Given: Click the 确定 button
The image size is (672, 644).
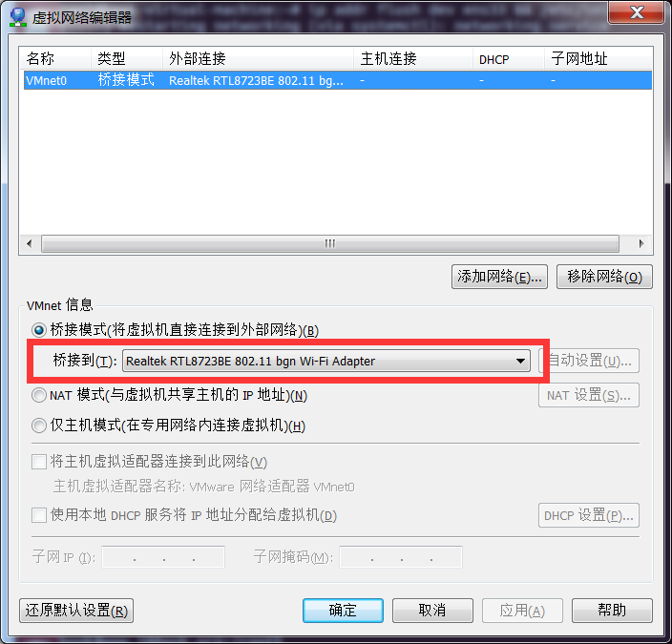Looking at the screenshot, I should pos(343,611).
